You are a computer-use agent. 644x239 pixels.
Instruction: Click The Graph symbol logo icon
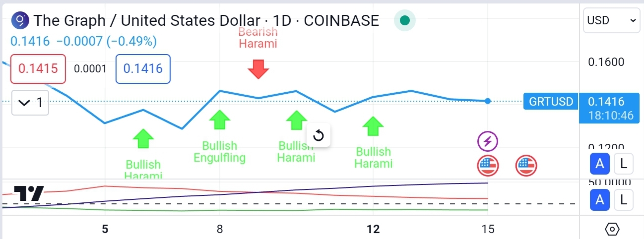coord(20,20)
